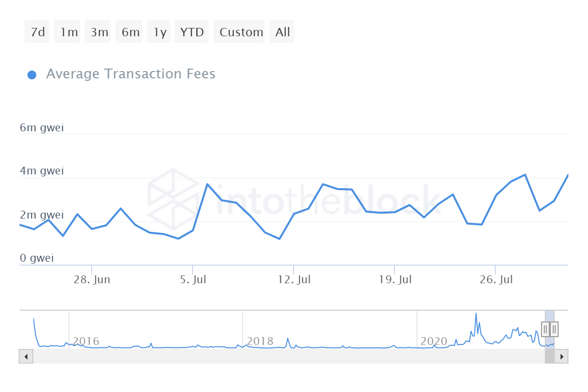
Task: Toggle Average Transaction Fees legend dot
Action: coord(32,75)
